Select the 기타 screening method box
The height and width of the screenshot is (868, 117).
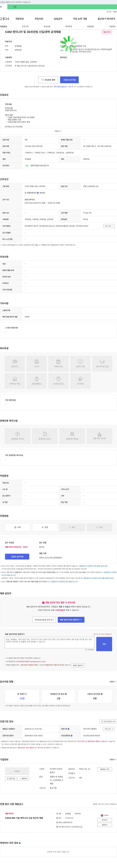[x=99, y=527]
